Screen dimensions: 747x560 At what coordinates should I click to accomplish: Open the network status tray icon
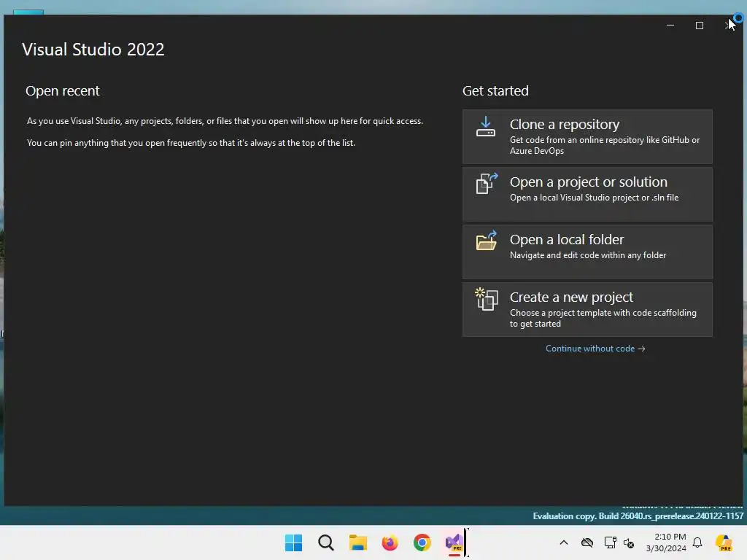coord(610,542)
